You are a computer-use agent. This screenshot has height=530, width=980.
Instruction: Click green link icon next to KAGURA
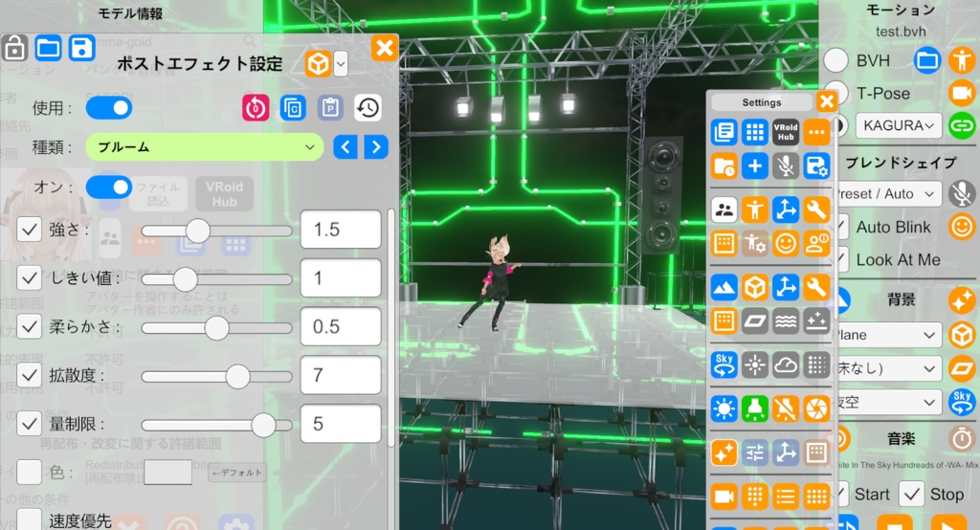coord(962,125)
